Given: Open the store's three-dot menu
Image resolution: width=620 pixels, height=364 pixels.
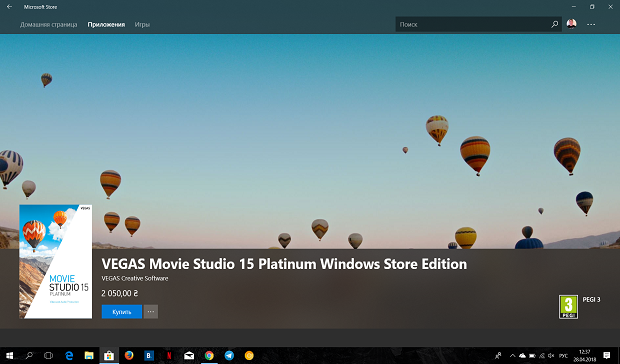Looking at the screenshot, I should [591, 25].
